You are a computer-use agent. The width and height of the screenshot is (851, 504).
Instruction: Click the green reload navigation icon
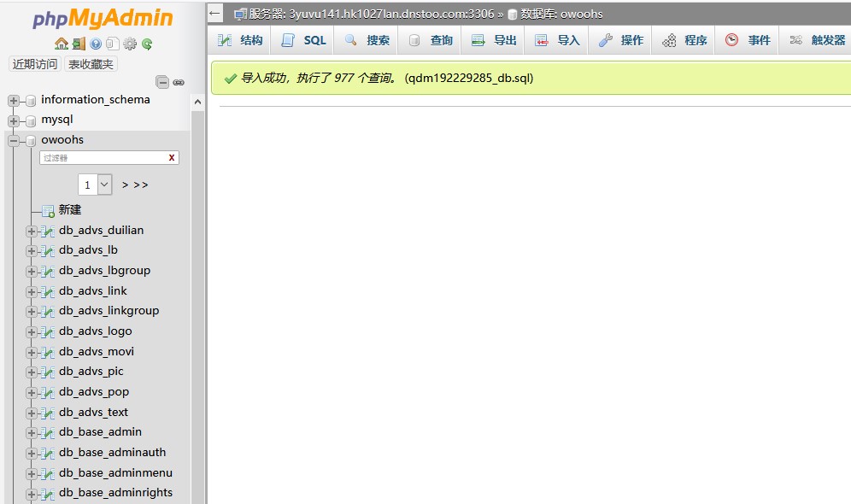[x=147, y=44]
